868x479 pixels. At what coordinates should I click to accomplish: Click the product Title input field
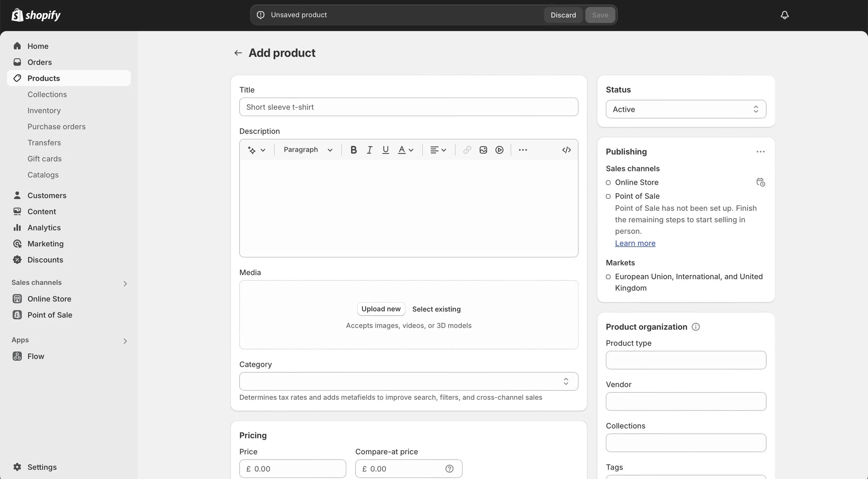[x=409, y=107]
